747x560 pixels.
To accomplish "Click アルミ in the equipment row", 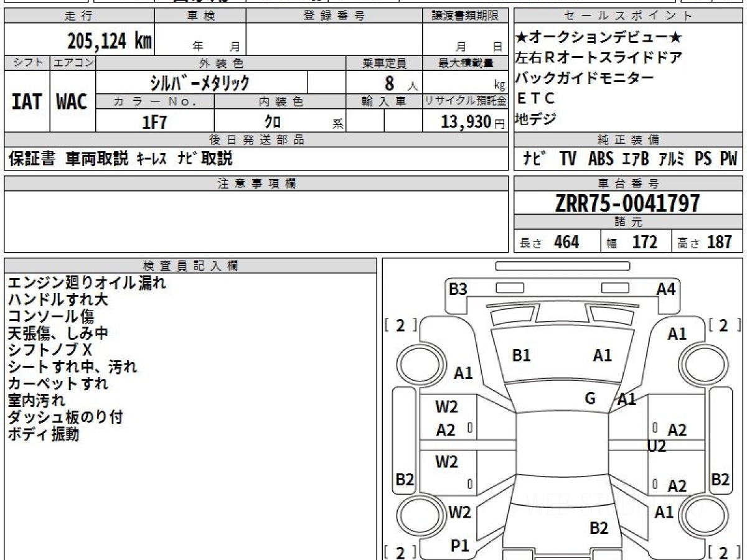I will point(672,159).
